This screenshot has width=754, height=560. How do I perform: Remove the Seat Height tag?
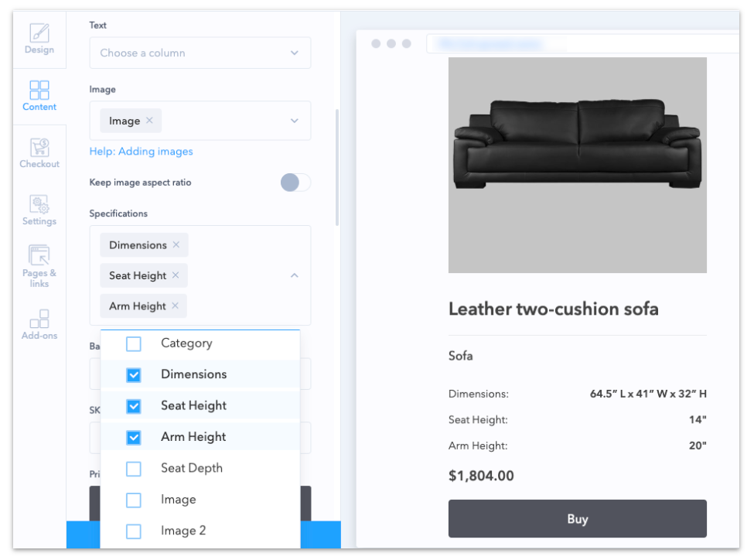[176, 275]
